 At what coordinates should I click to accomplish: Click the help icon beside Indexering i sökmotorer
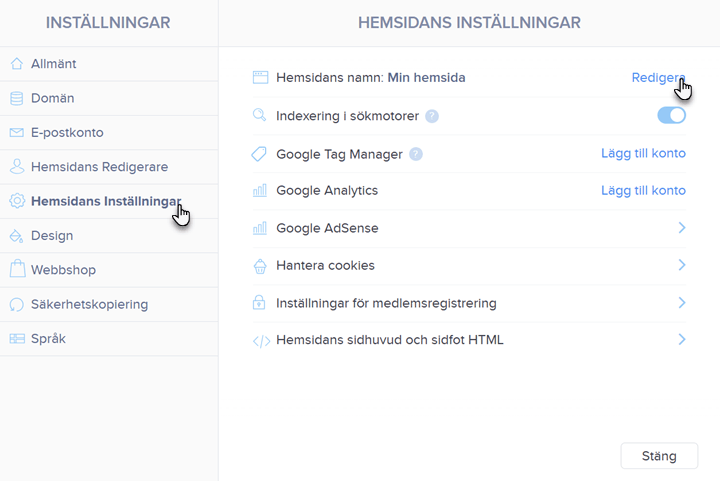[x=432, y=116]
